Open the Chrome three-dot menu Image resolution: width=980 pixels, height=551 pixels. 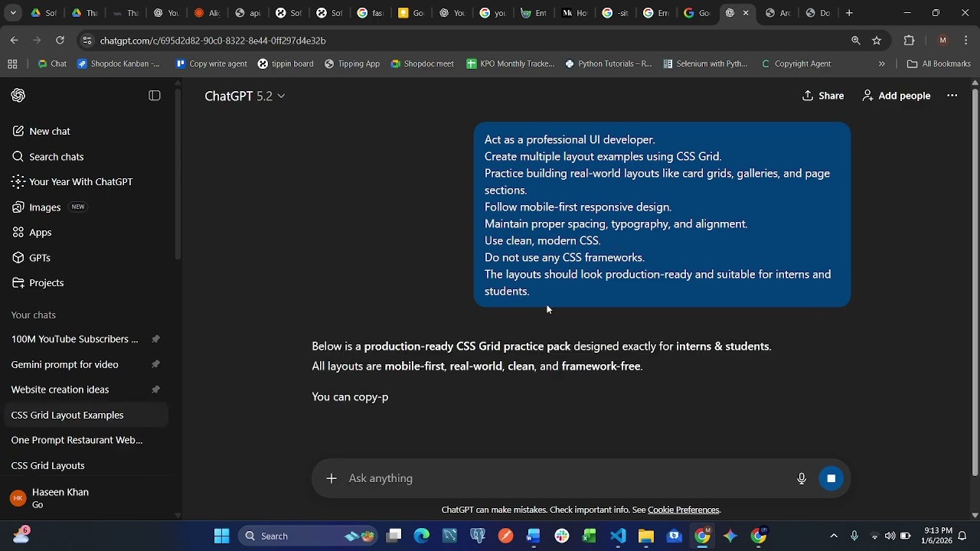coord(966,41)
